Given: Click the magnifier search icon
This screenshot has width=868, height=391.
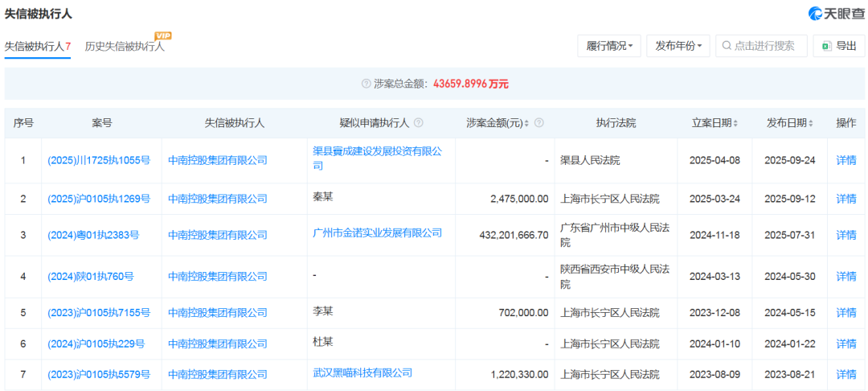Looking at the screenshot, I should [x=727, y=46].
